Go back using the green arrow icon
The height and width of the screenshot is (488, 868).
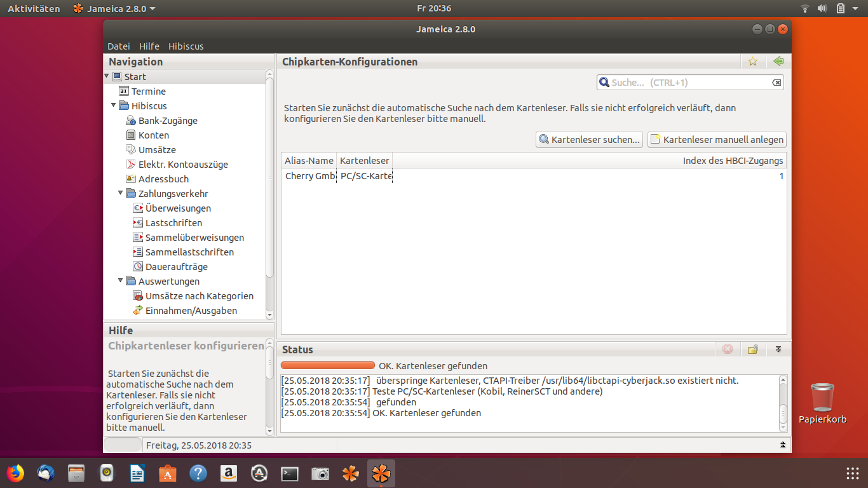pyautogui.click(x=778, y=62)
